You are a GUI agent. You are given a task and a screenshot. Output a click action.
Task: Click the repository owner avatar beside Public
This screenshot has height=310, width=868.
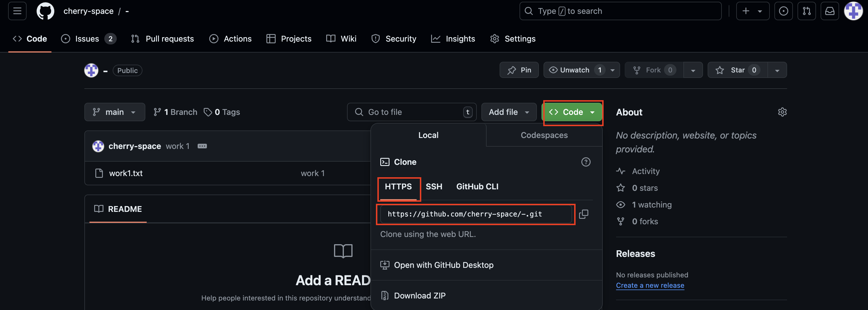[x=91, y=70]
